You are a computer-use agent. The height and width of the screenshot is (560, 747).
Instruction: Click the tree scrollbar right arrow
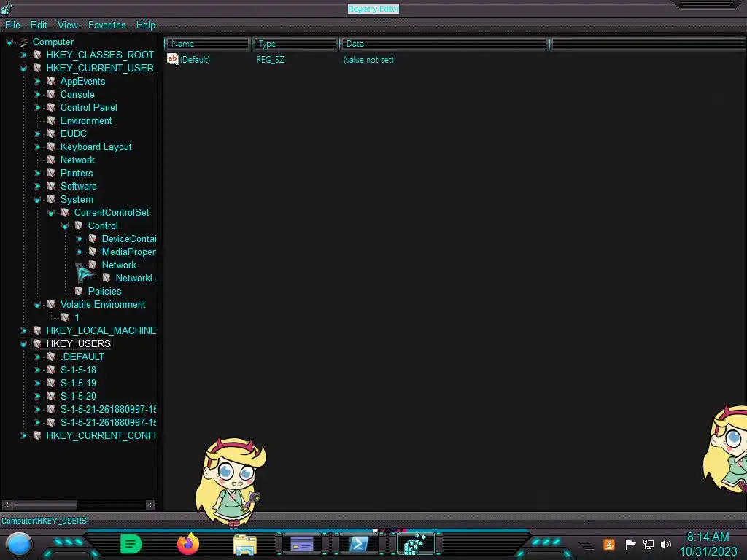coord(150,505)
